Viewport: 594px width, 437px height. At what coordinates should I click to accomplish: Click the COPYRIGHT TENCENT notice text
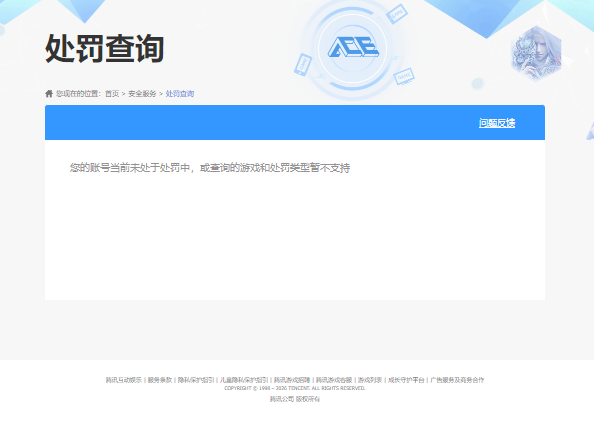295,388
